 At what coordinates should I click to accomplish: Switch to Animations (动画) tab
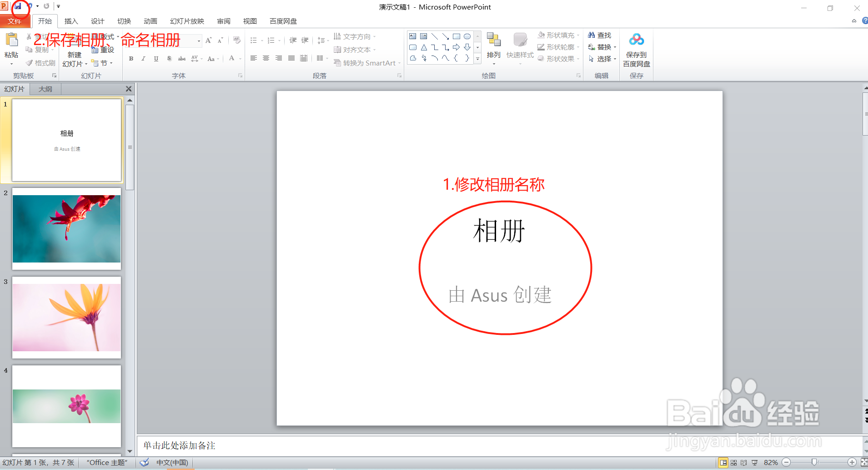coord(151,21)
